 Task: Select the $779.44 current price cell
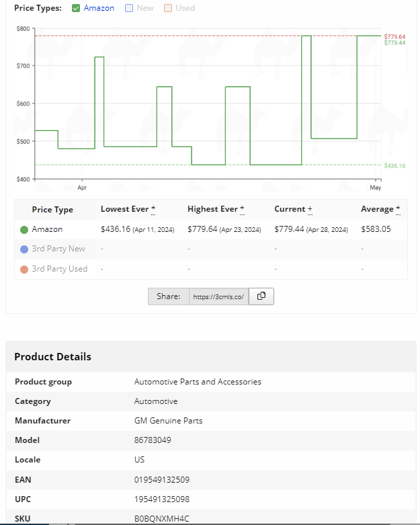pyautogui.click(x=311, y=229)
